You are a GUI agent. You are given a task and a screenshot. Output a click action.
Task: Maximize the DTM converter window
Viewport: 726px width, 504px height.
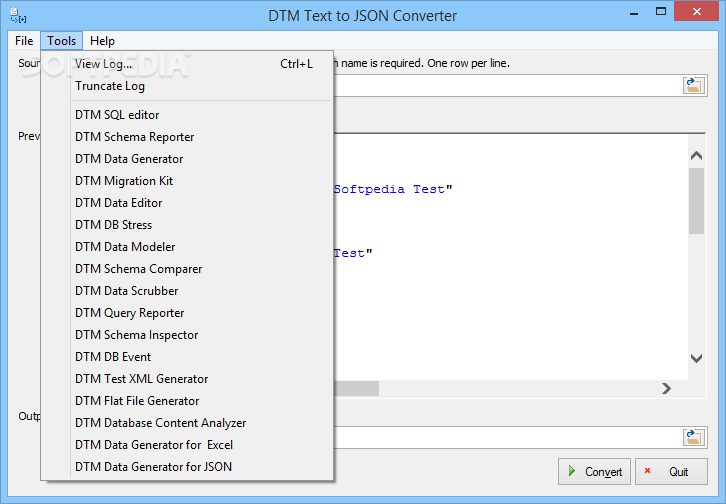tap(661, 12)
